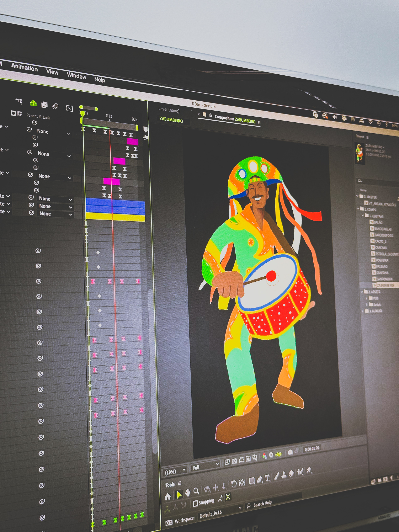Click the ZABUMBEIRO breadcrumb under Layer tab

click(x=171, y=120)
